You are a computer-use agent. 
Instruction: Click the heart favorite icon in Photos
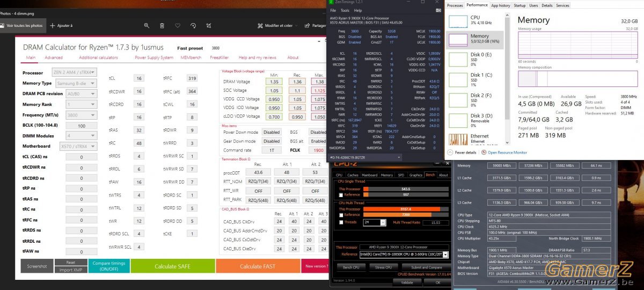[178, 25]
